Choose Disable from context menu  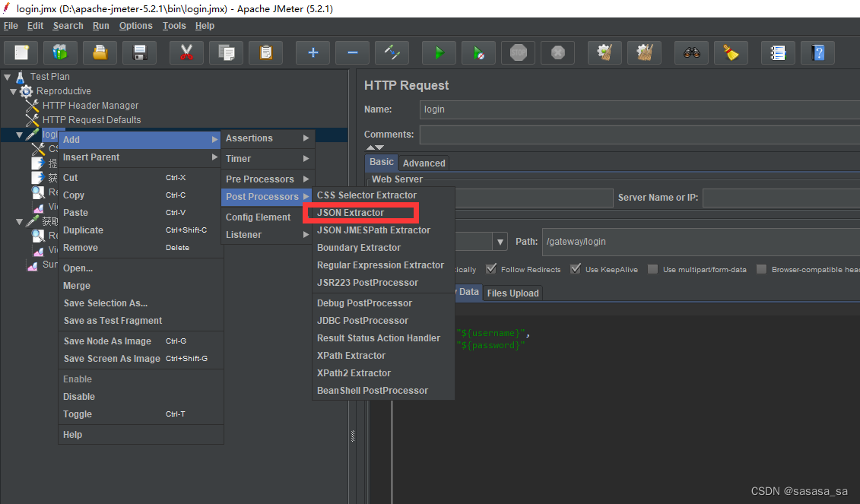click(141, 397)
